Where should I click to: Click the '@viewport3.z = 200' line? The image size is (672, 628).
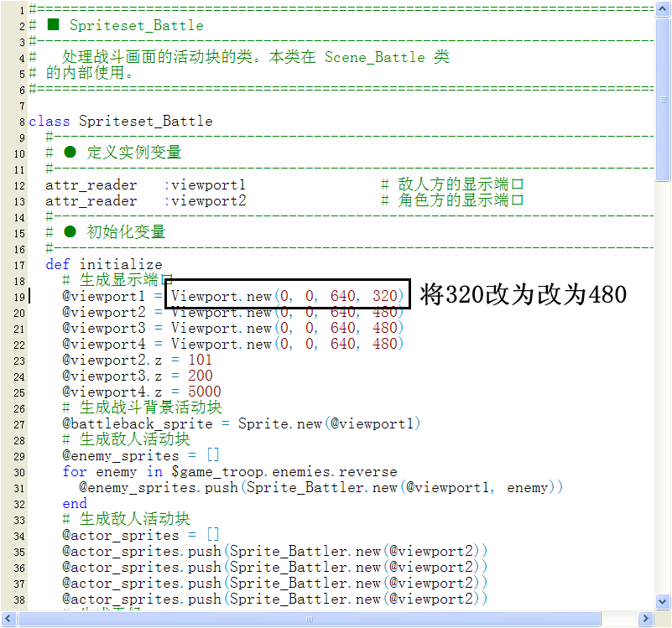coord(137,376)
